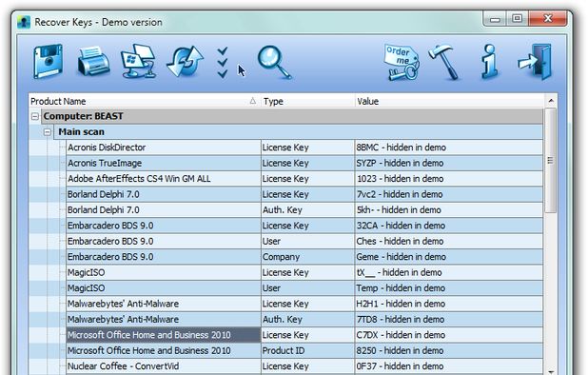Image resolution: width=588 pixels, height=375 pixels.
Task: Click the floppy disk Save icon
Action: coord(48,62)
